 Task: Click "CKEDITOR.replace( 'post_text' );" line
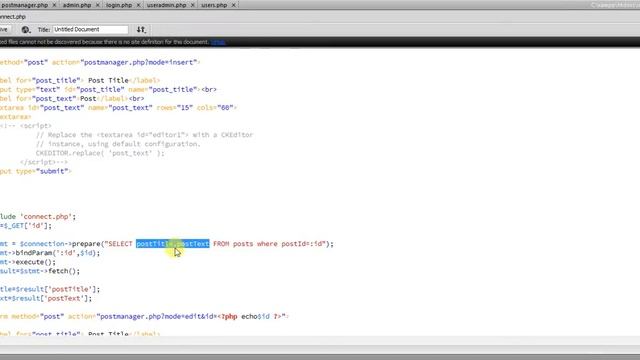[100, 153]
